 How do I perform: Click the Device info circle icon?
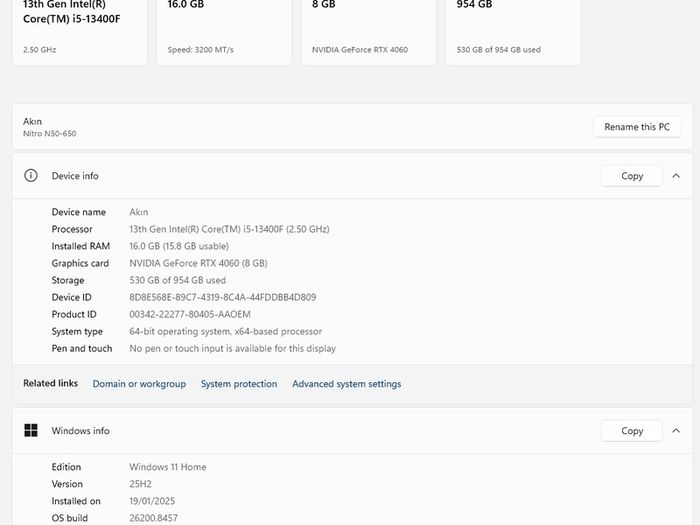31,175
